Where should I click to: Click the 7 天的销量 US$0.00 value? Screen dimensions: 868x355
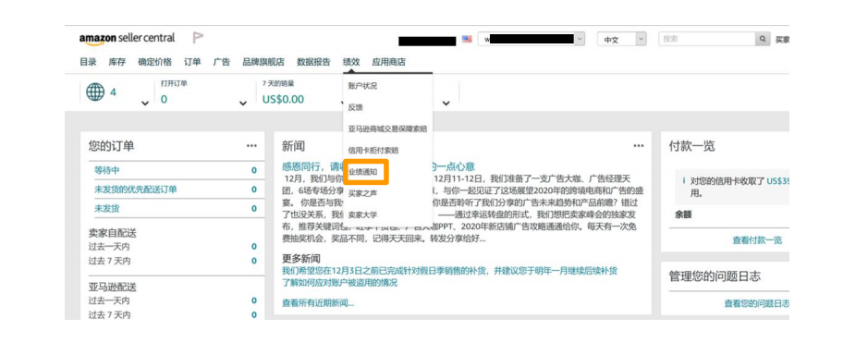click(284, 100)
